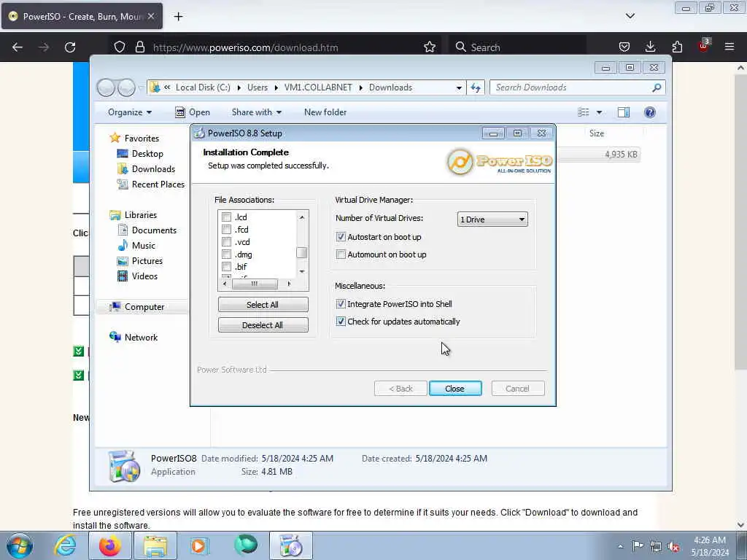Open the Organize menu dropdown
Image resolution: width=747 pixels, height=560 pixels.
click(130, 112)
